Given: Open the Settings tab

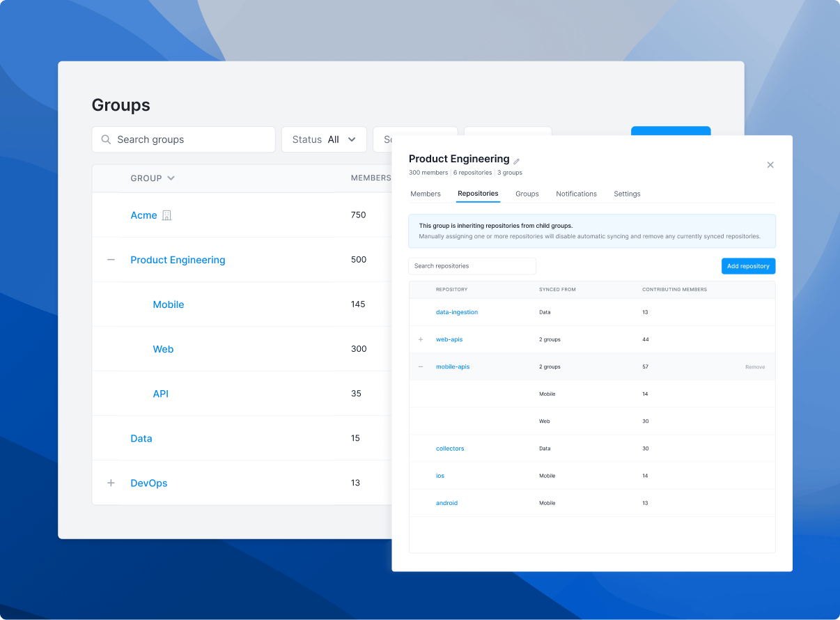Looking at the screenshot, I should (x=627, y=194).
